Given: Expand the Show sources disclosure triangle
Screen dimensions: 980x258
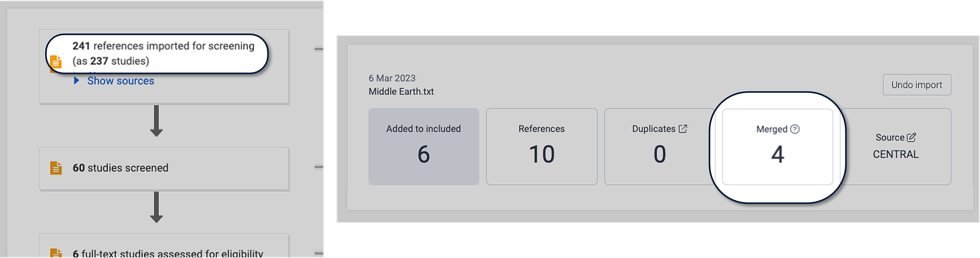Looking at the screenshot, I should pos(77,80).
